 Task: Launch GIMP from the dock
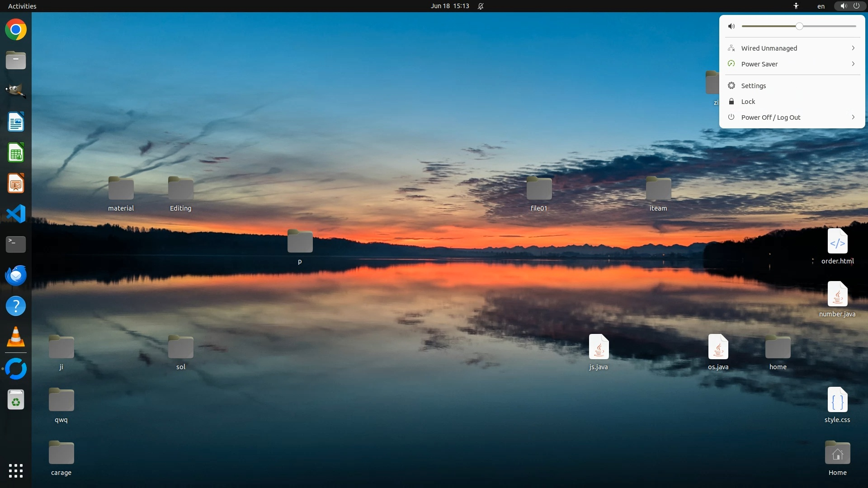click(16, 91)
